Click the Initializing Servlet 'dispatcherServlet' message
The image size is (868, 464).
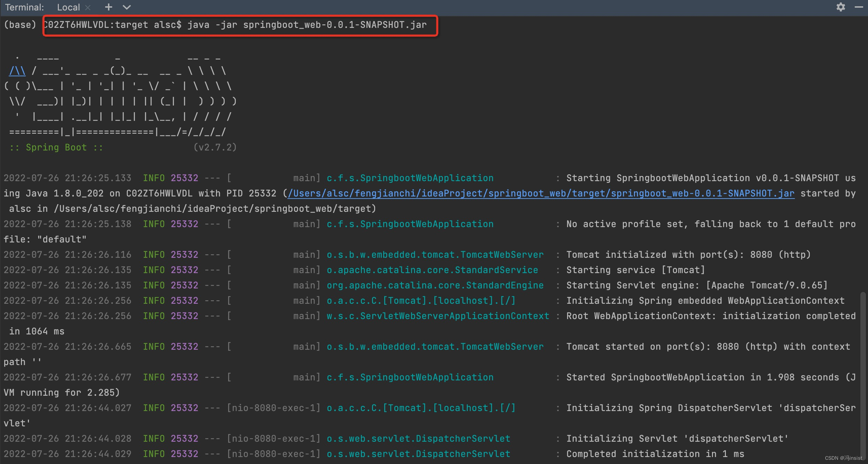pos(677,439)
